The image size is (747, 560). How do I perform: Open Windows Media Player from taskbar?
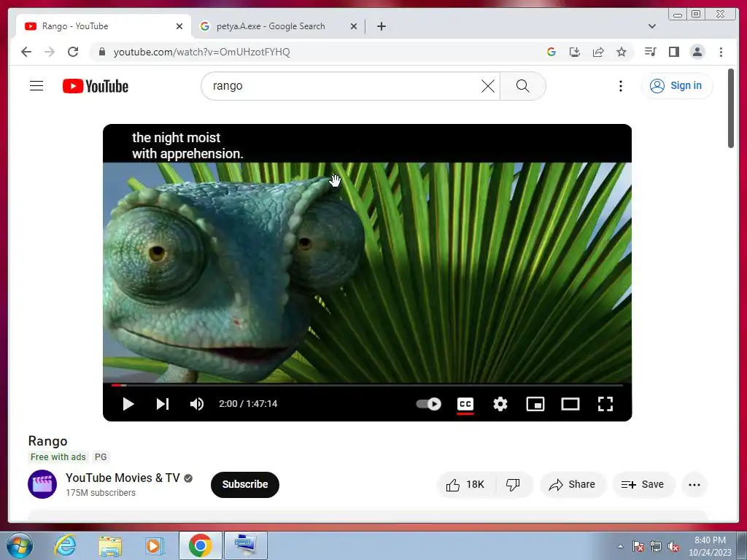[x=155, y=545]
